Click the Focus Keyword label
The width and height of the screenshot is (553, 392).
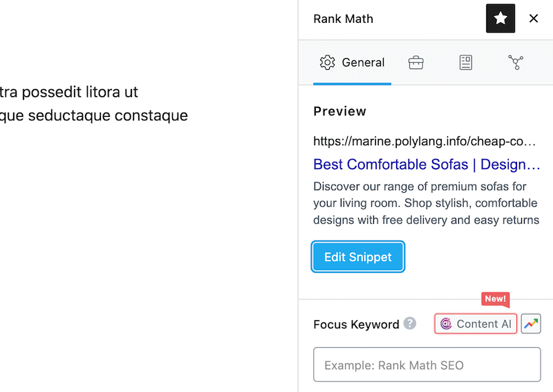click(x=356, y=324)
